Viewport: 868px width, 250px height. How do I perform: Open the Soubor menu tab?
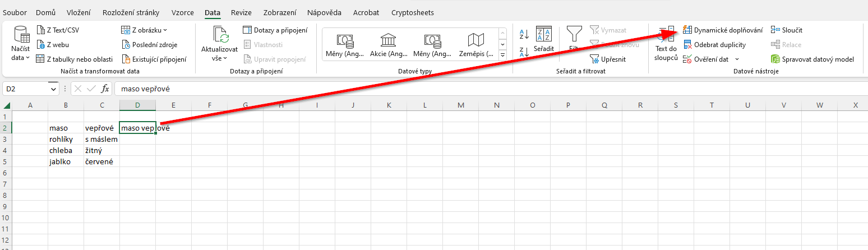(15, 12)
